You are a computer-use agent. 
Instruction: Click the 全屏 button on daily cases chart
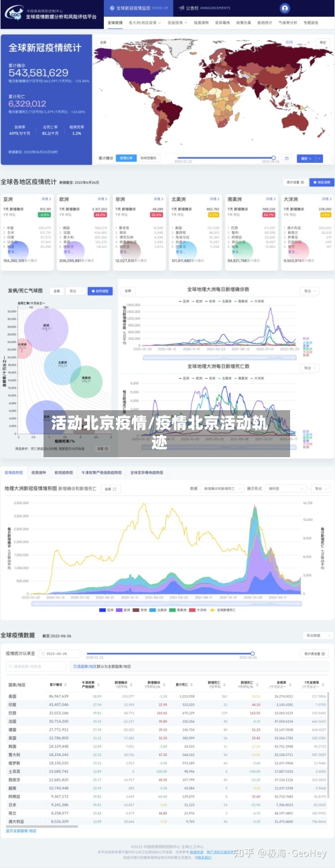pyautogui.click(x=129, y=291)
